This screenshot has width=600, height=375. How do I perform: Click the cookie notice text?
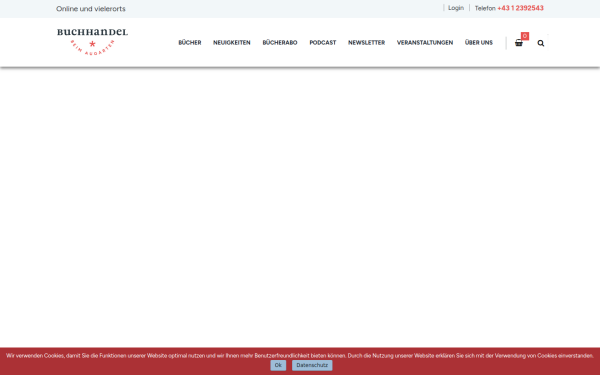[x=300, y=355]
